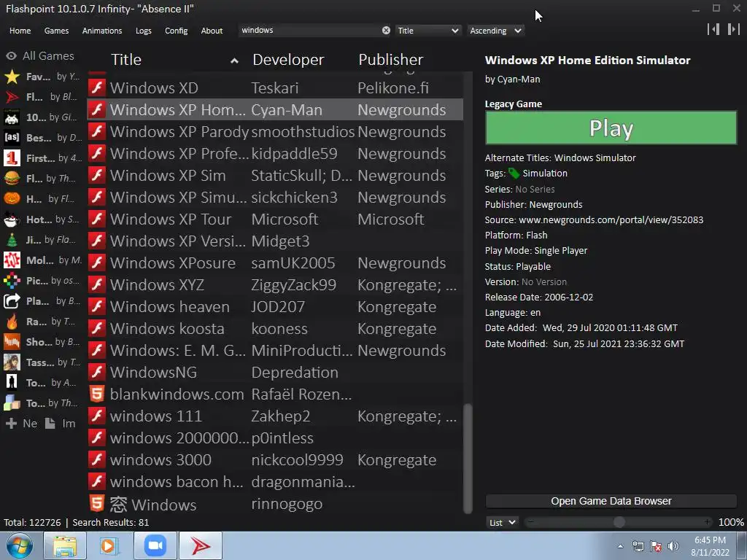Click the Flash icon beside windows bacon

(x=97, y=481)
